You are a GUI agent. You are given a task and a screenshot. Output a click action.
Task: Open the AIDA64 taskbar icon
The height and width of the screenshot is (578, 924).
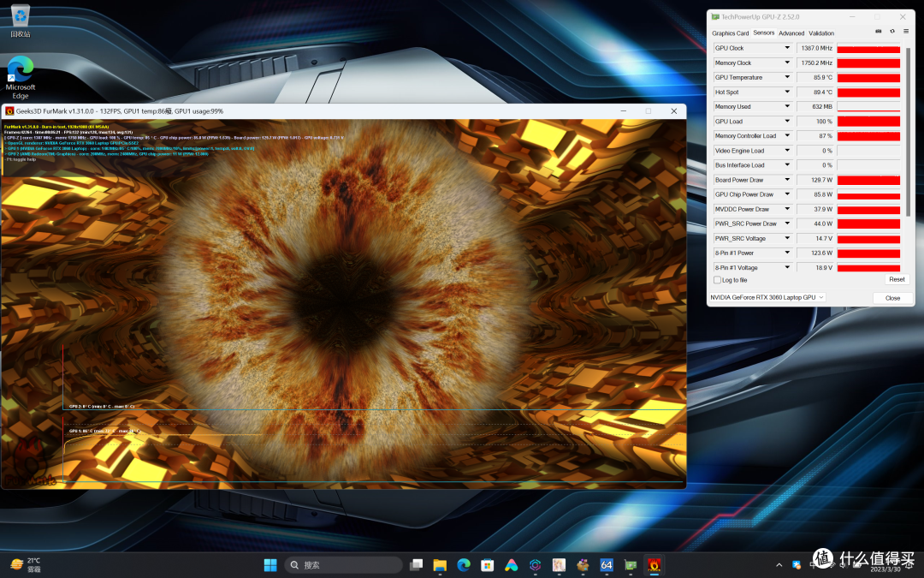click(607, 565)
